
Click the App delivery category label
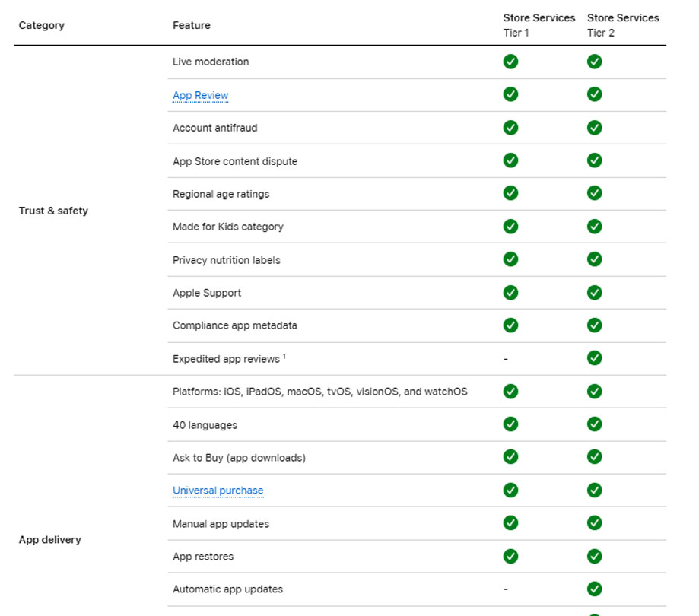(x=49, y=540)
